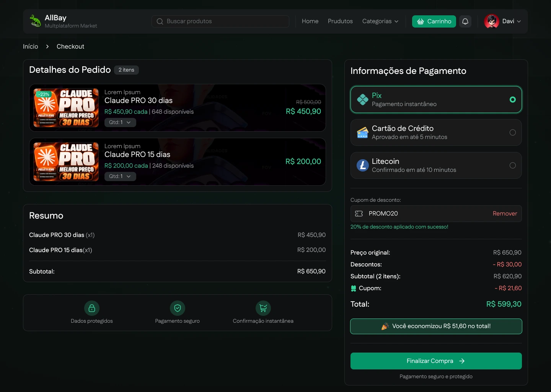Viewport: 551px width, 392px height.
Task: Click the Descontos value - R$ 30,00
Action: point(507,265)
